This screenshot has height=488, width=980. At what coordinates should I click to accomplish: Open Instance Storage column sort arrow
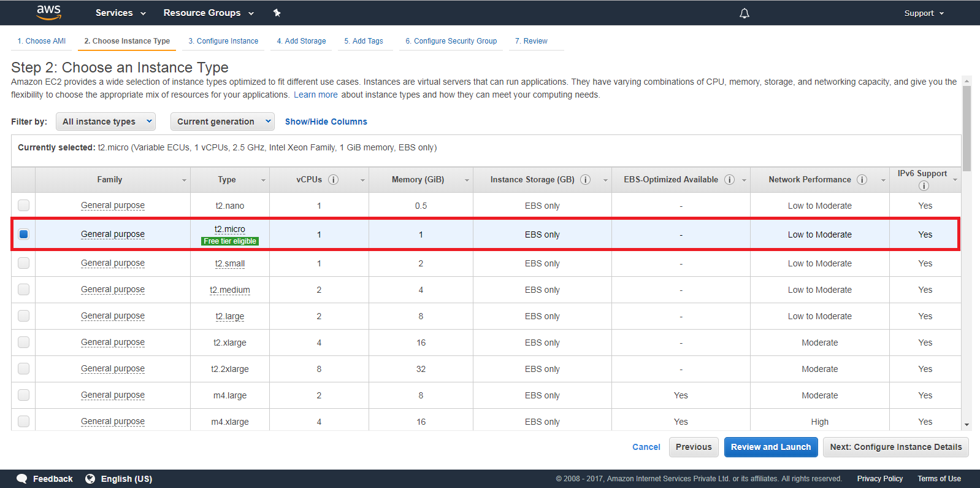pyautogui.click(x=605, y=180)
